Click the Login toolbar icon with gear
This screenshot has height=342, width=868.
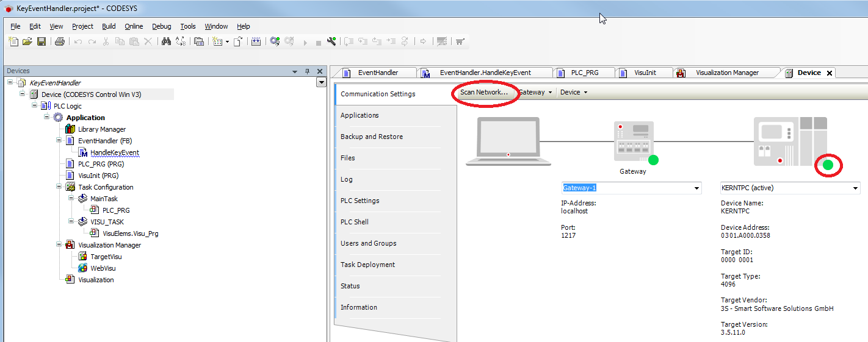[x=275, y=41]
